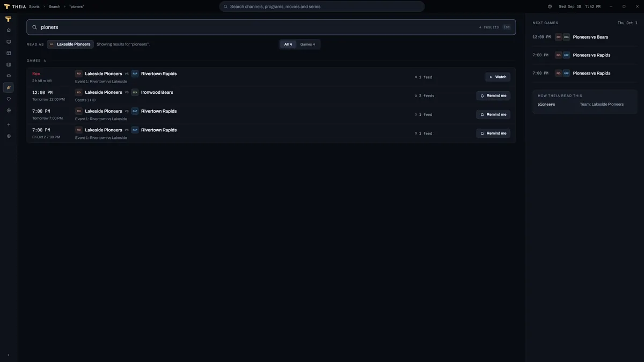Screen dimensions: 644x362
Task: Open the heart Favorites icon in the sidebar
Action: pos(9,99)
